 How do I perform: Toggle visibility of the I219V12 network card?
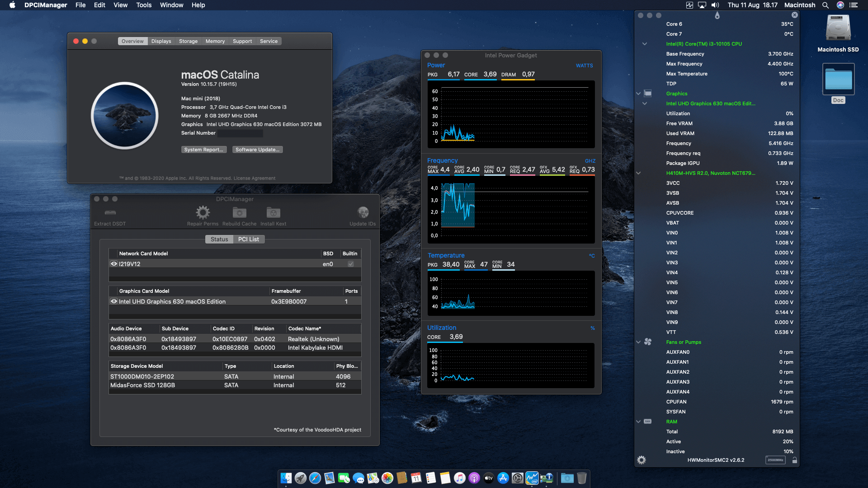[x=114, y=263]
